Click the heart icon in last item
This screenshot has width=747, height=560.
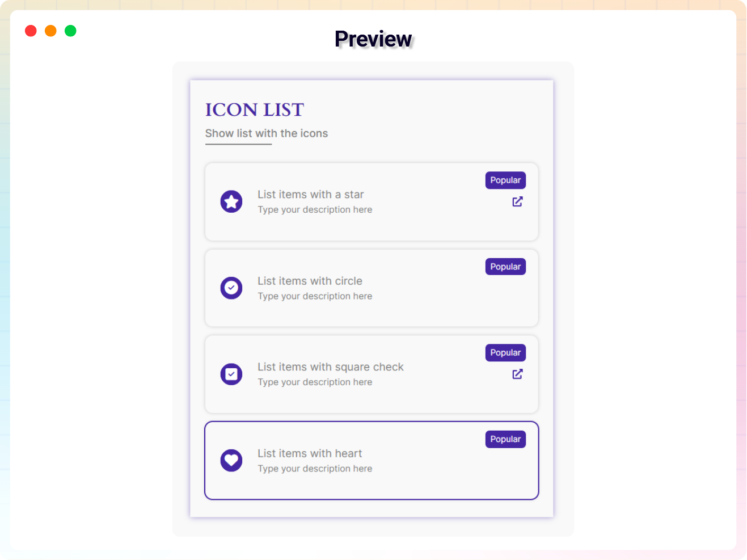tap(231, 460)
